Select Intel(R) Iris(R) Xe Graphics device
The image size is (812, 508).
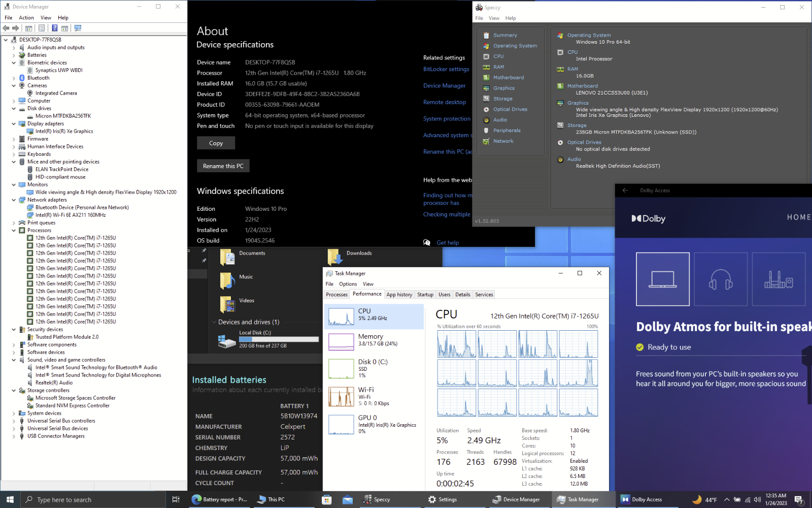[x=64, y=132]
